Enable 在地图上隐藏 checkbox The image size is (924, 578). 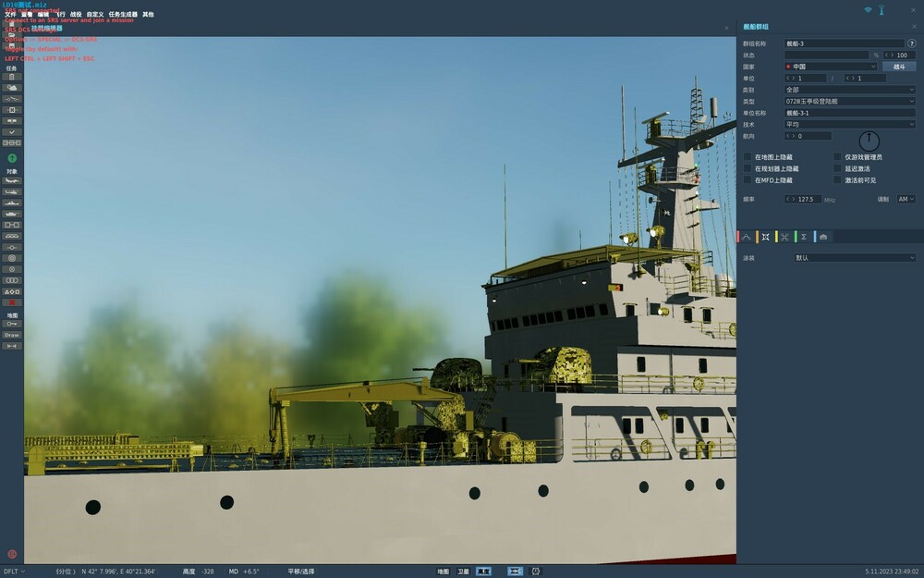[748, 157]
